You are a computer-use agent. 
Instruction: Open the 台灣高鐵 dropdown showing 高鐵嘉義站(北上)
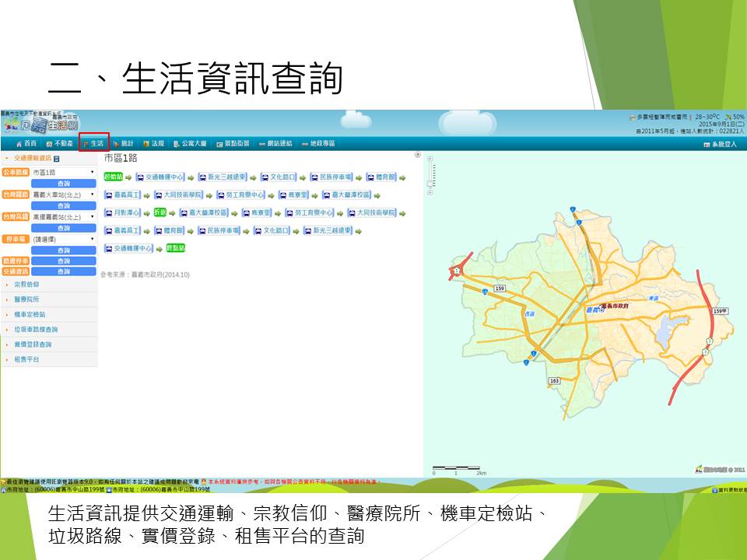pyautogui.click(x=64, y=217)
